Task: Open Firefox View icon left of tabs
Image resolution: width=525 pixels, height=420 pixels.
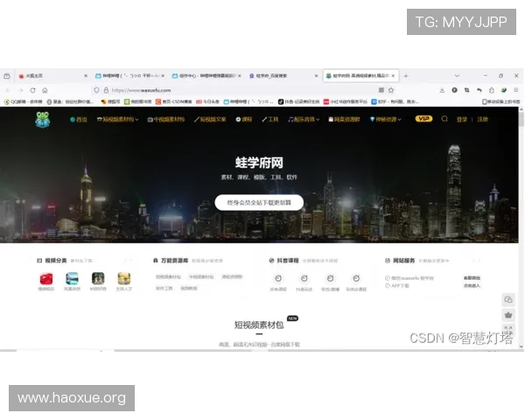Action: coord(7,76)
